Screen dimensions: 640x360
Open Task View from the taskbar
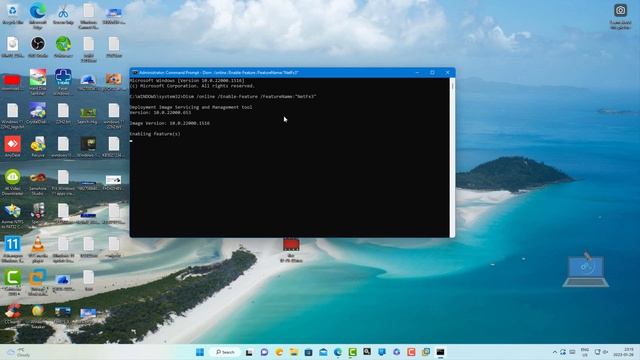click(249, 352)
